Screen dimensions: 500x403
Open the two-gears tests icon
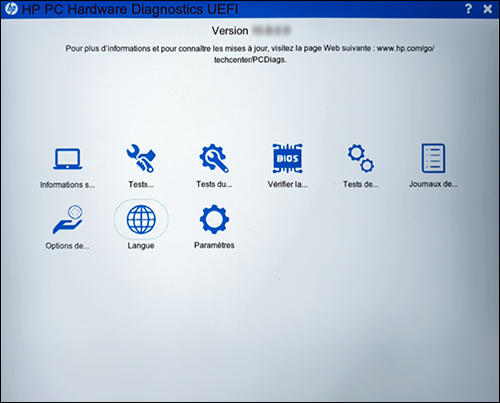point(361,158)
